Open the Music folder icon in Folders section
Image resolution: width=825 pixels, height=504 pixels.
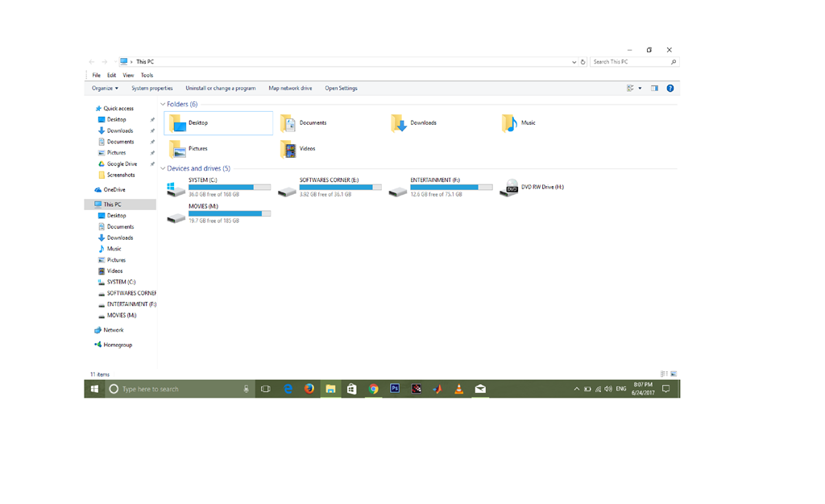pos(509,123)
